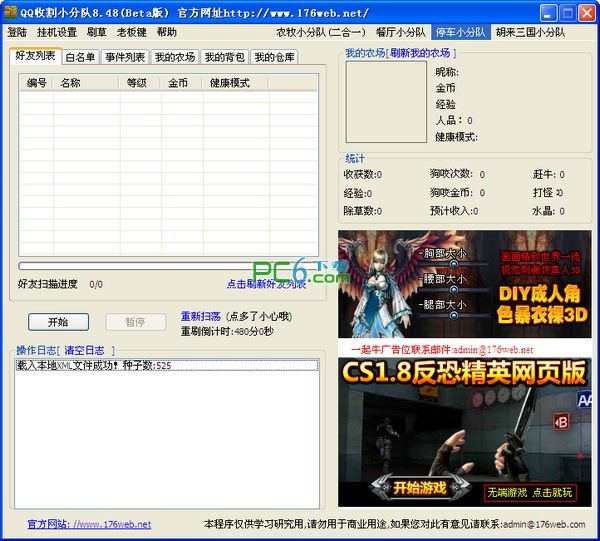The height and width of the screenshot is (541, 600).
Task: Switch to 餐厅小分队
Action: coord(400,33)
